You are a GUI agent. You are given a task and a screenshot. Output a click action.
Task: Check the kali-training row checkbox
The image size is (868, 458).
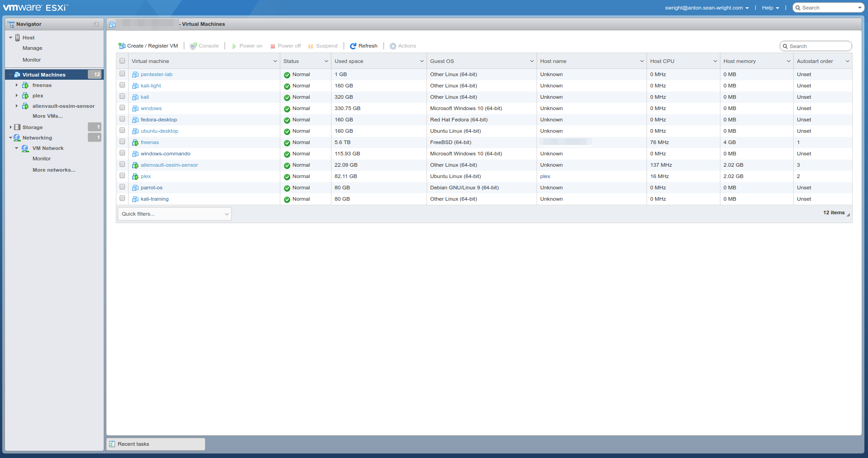point(122,198)
